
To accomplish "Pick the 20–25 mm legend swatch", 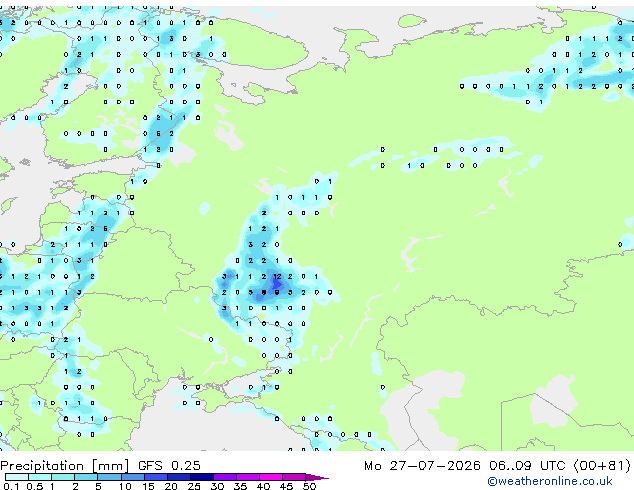I will (x=179, y=477).
